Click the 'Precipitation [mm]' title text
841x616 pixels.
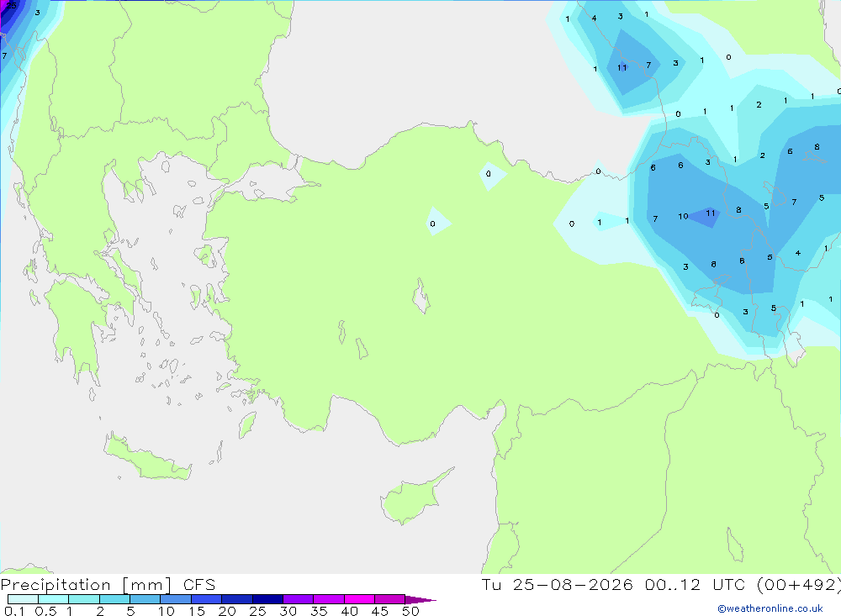click(x=87, y=585)
